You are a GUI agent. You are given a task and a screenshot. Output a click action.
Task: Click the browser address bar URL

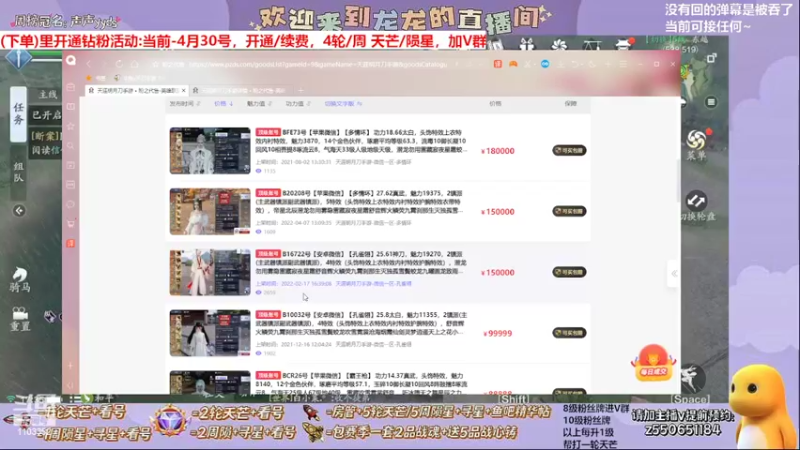(x=317, y=64)
